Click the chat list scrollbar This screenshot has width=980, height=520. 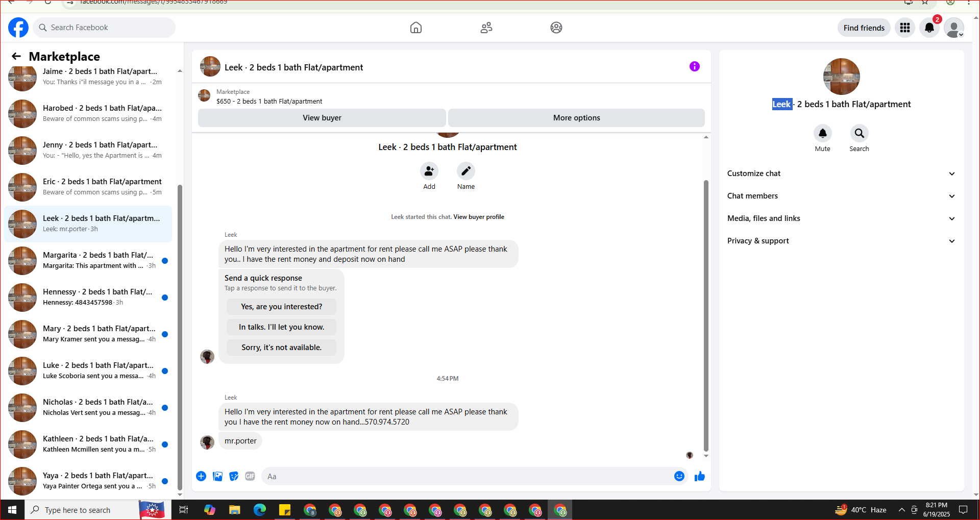click(x=180, y=337)
